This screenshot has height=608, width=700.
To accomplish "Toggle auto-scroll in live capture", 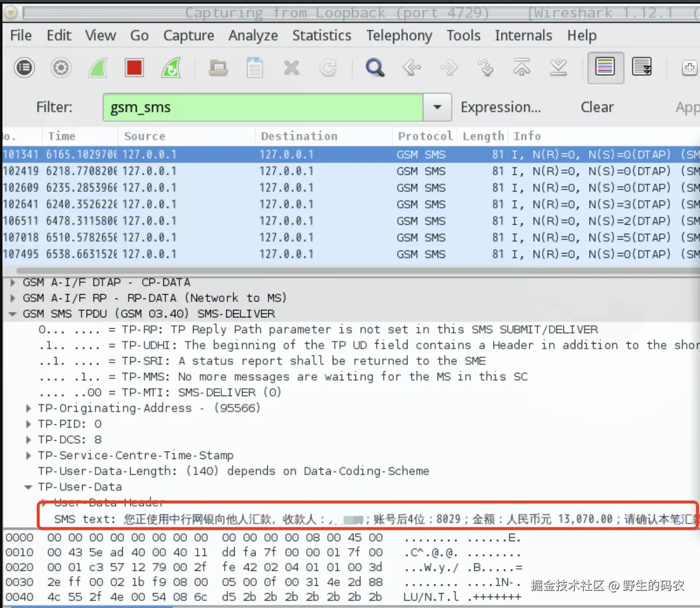I will click(x=642, y=68).
